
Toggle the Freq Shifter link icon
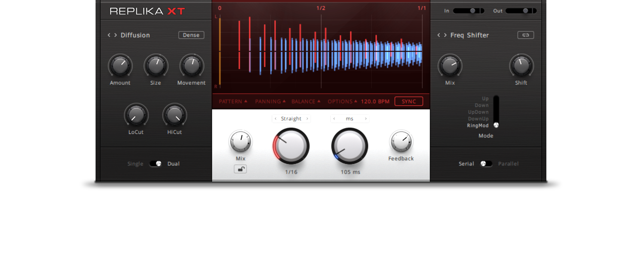526,35
